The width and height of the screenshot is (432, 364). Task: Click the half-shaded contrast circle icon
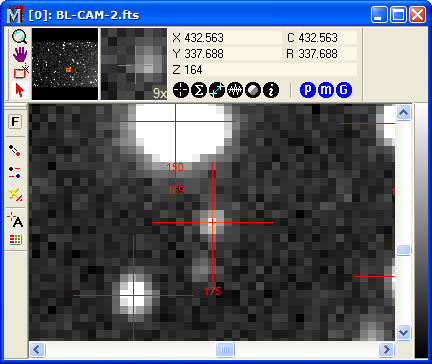tap(253, 90)
